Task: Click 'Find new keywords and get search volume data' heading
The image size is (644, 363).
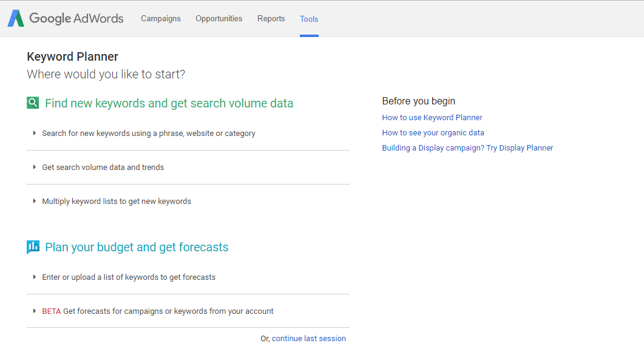Action: coord(169,103)
